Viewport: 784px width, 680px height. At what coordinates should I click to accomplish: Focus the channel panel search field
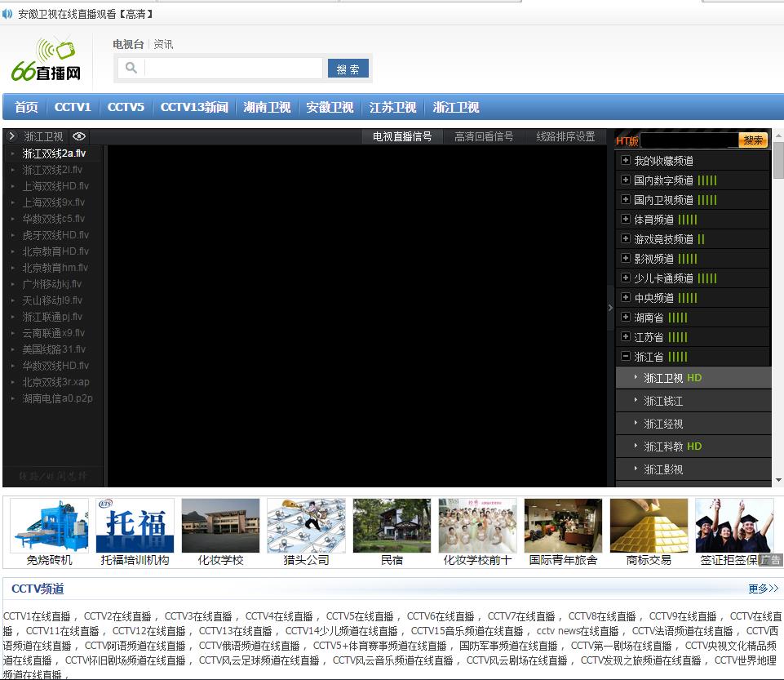(x=689, y=140)
